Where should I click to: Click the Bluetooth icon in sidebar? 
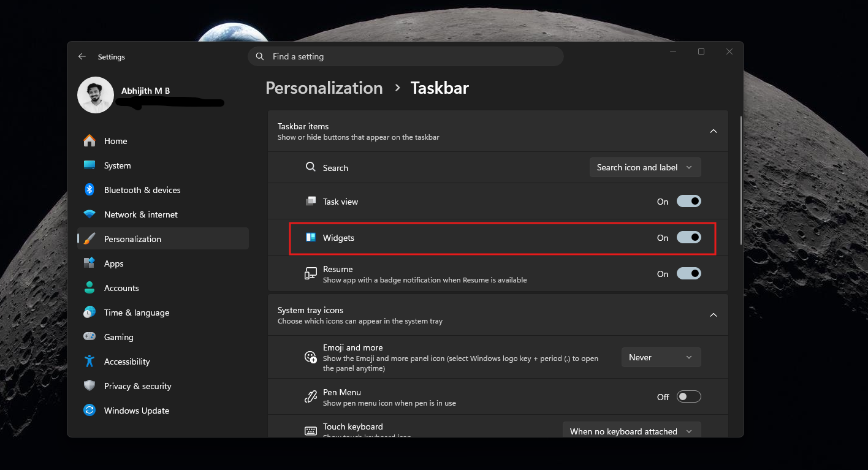(89, 190)
